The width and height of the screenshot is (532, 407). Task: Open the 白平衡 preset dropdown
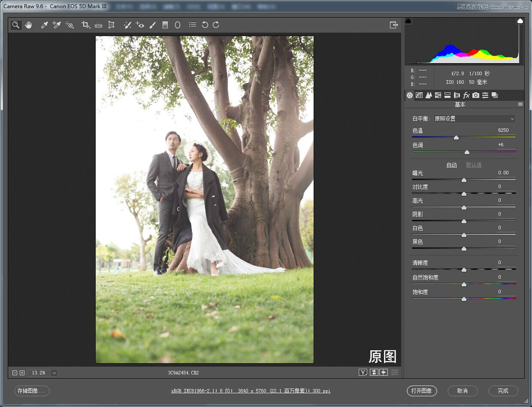click(474, 119)
